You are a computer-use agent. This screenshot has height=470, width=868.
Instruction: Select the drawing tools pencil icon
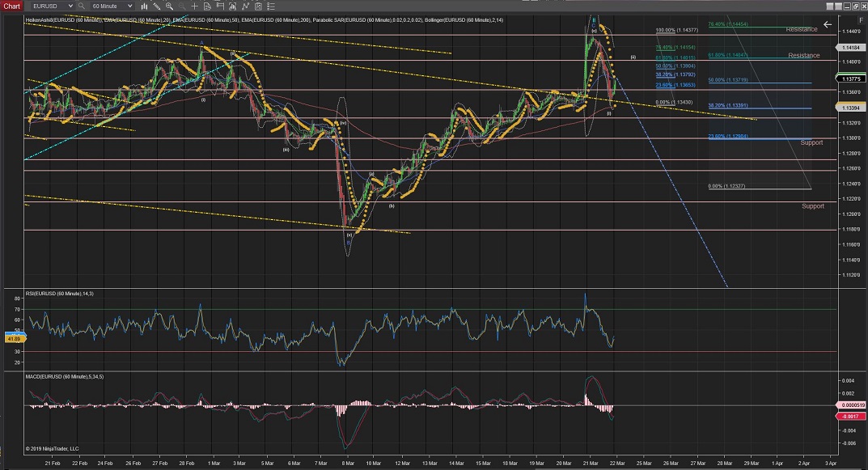coord(156,6)
